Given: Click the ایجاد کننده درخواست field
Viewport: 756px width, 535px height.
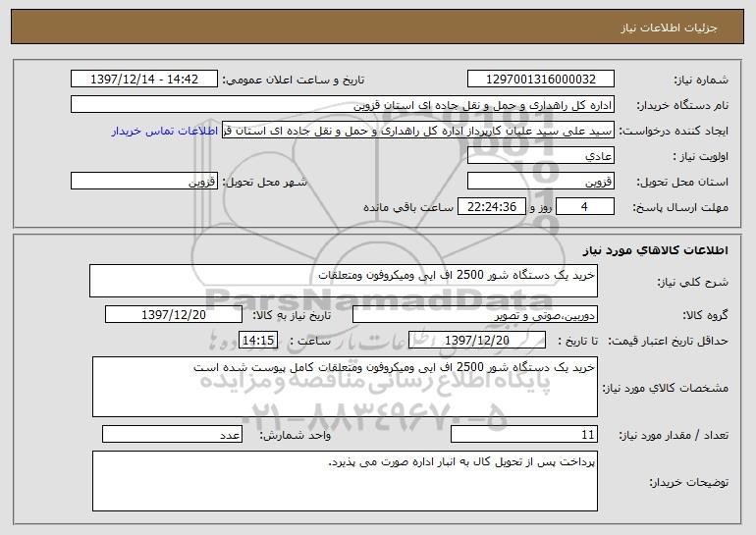Looking at the screenshot, I should (418, 131).
